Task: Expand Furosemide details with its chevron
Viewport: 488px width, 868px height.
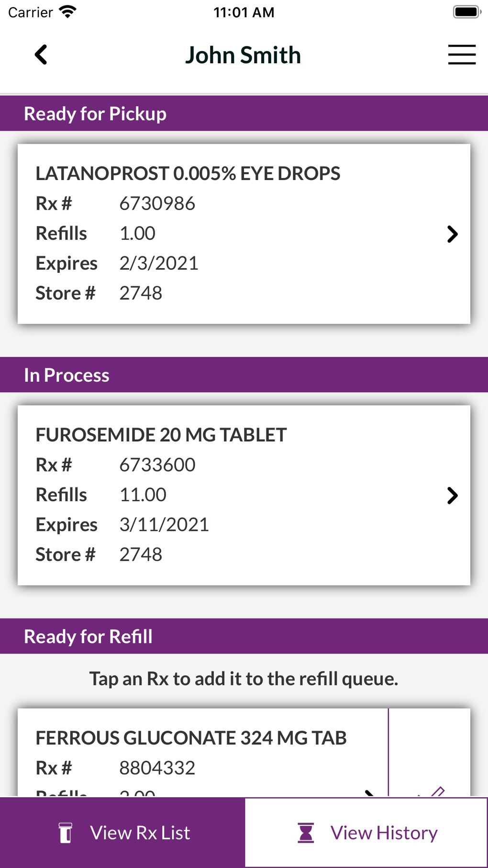Action: click(452, 496)
